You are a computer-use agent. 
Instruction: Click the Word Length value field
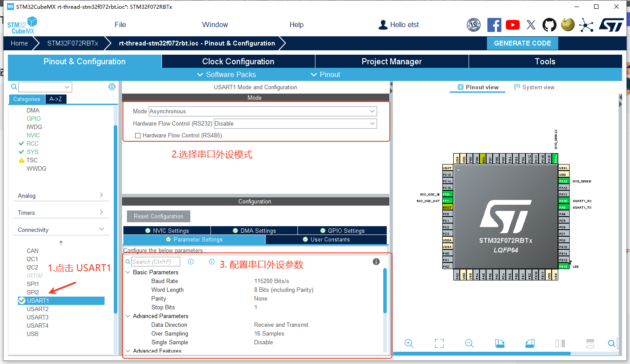[x=283, y=290]
